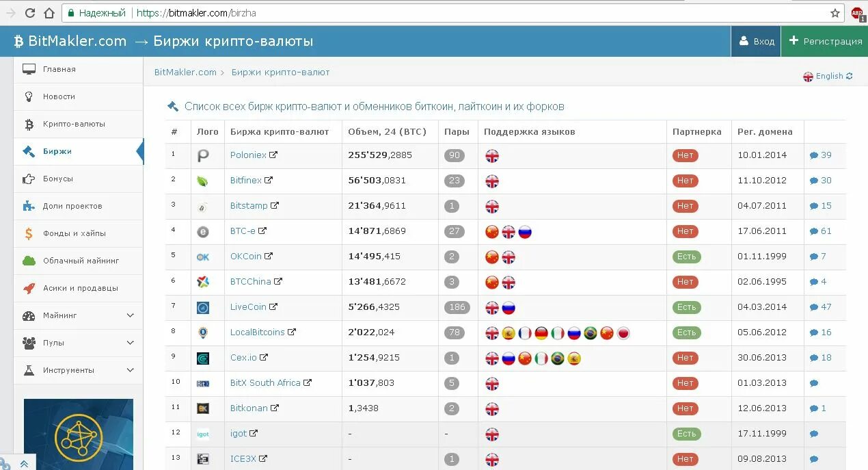The image size is (868, 470).
Task: Click the Вход login button
Action: pos(756,41)
